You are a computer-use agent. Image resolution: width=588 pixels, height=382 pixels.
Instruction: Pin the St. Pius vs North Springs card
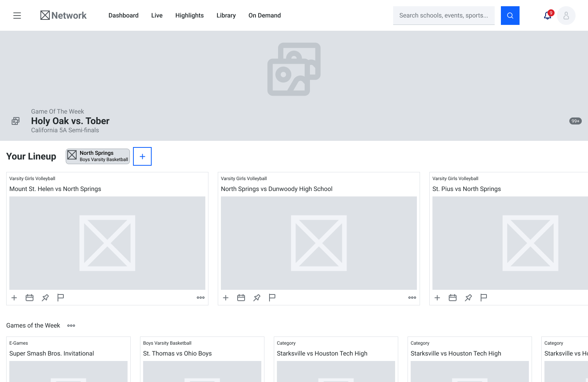coord(468,298)
